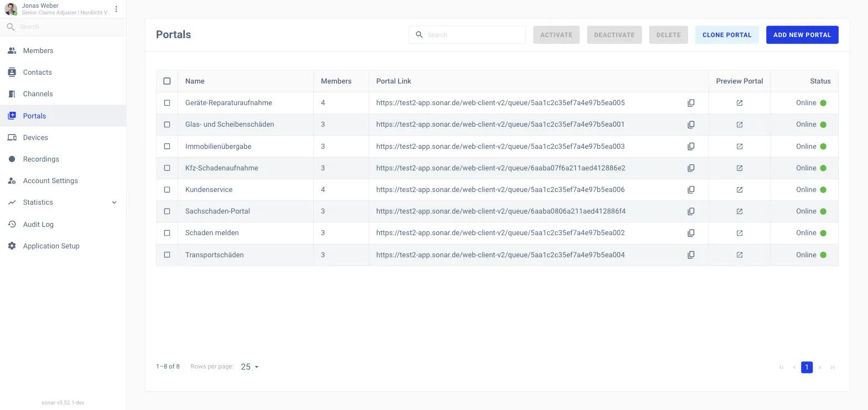Copy portal link for Kundenservice
This screenshot has height=410, width=868.
[x=691, y=190]
